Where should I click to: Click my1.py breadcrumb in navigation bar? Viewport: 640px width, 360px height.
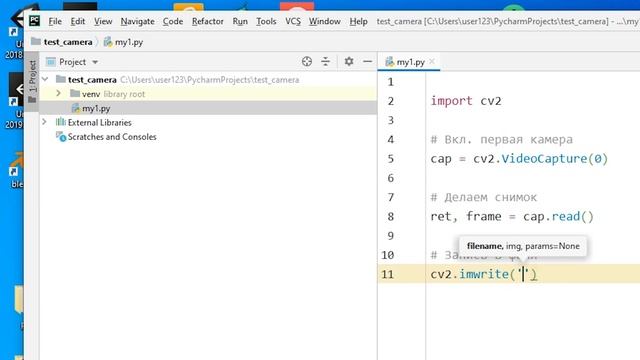tap(123, 42)
